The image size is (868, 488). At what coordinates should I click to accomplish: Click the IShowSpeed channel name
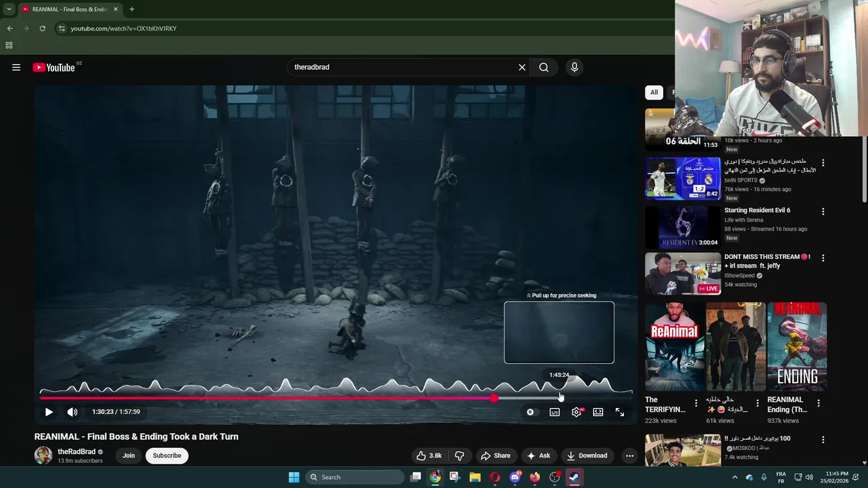(x=739, y=276)
